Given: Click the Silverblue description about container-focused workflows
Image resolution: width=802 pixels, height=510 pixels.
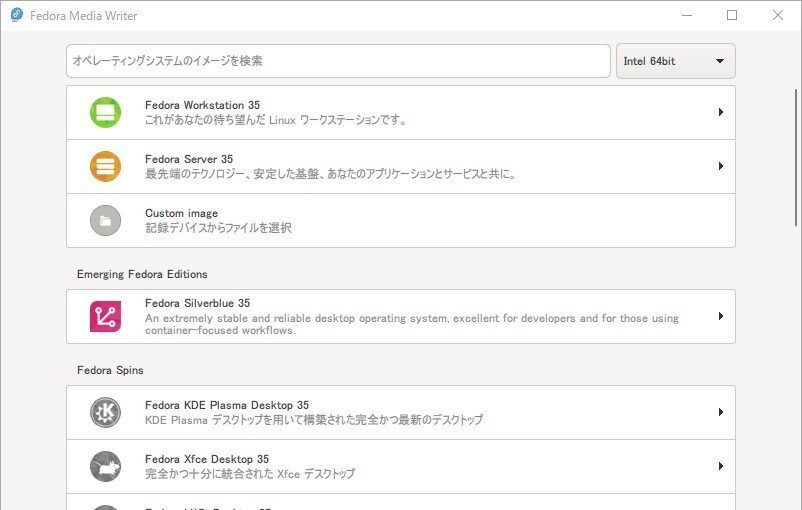Looking at the screenshot, I should [x=412, y=324].
